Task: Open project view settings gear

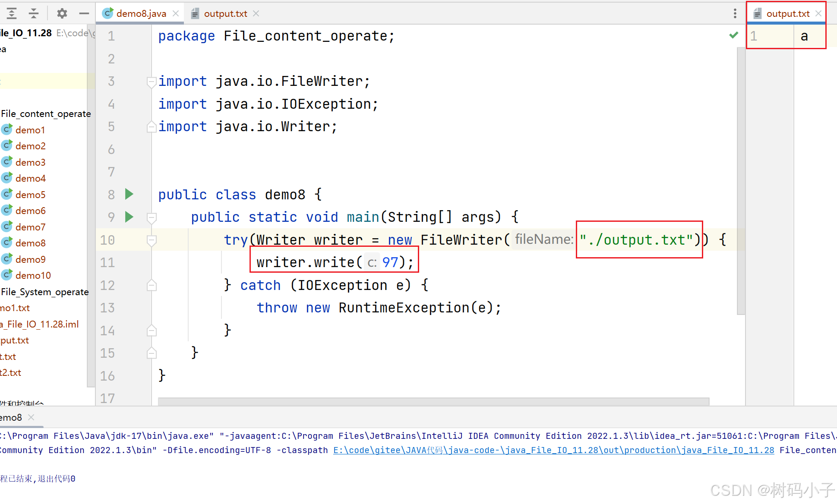Action: pos(62,13)
